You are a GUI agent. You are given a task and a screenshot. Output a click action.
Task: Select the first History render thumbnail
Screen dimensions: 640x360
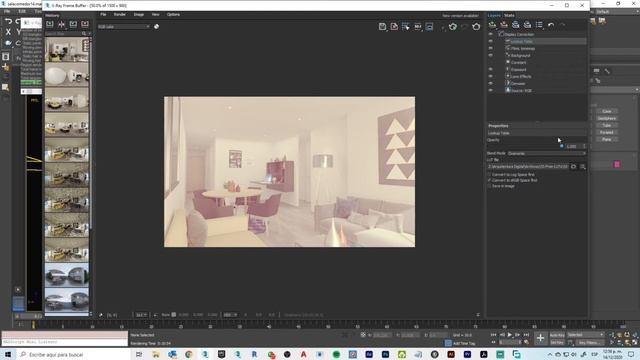click(x=67, y=49)
